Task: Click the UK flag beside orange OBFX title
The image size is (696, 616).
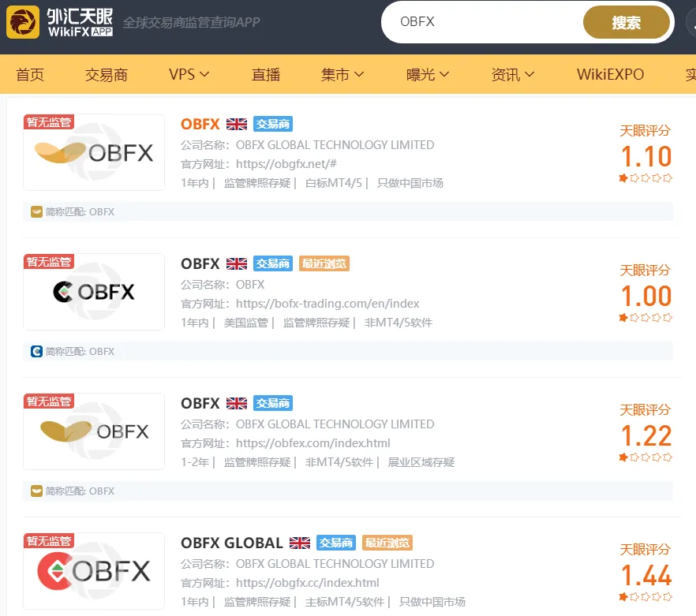Action: click(x=237, y=125)
